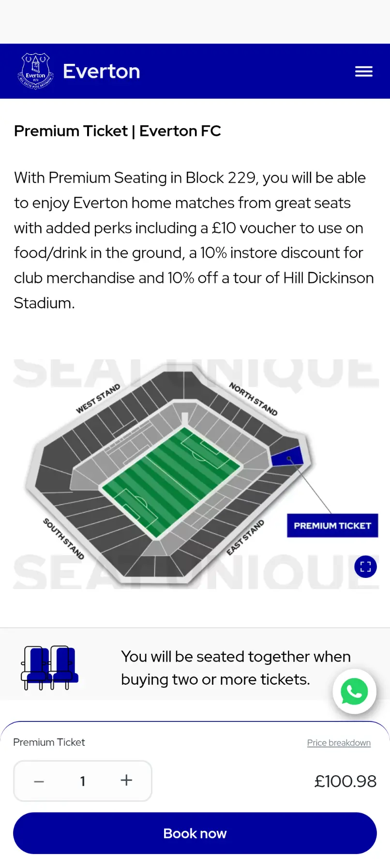390x868 pixels.
Task: Click the £100.98 ticket price
Action: coord(345,781)
